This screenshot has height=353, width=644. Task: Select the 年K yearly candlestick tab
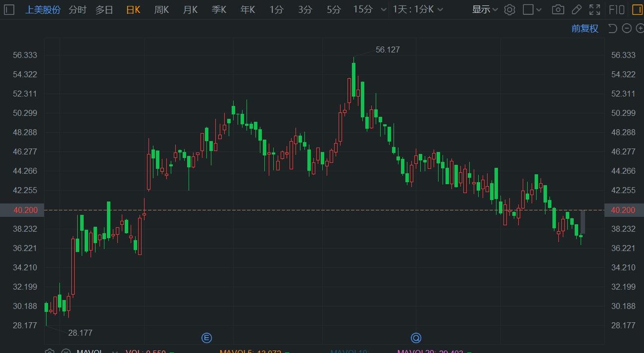coord(248,9)
